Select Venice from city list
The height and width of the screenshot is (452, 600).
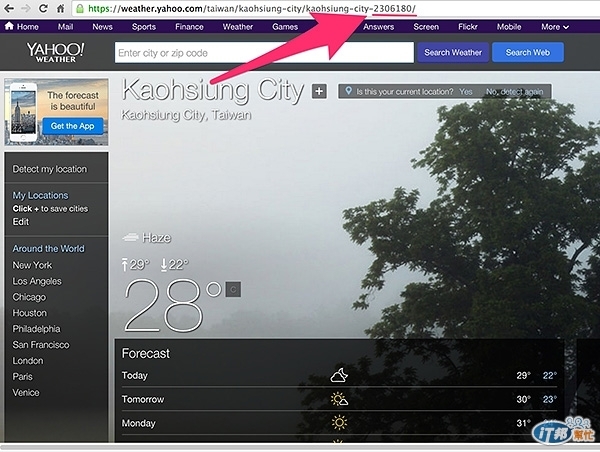coord(26,393)
